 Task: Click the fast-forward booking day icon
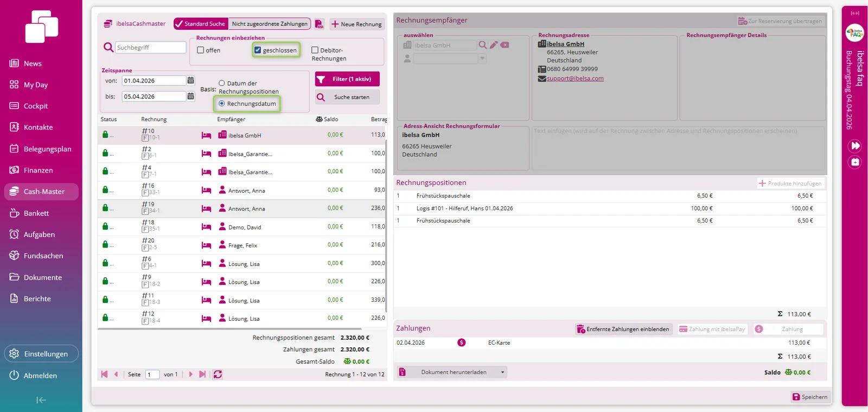point(855,145)
